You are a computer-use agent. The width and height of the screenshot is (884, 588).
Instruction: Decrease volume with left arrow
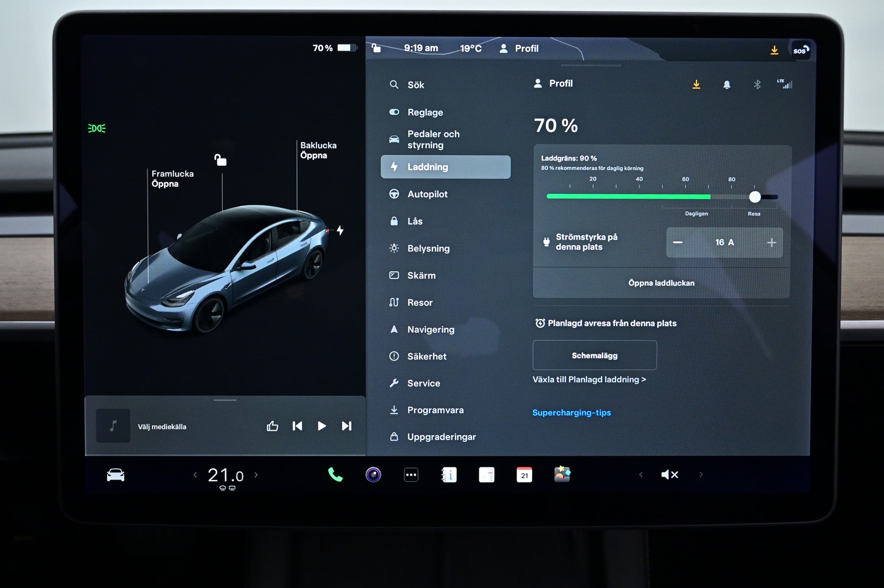pyautogui.click(x=641, y=475)
